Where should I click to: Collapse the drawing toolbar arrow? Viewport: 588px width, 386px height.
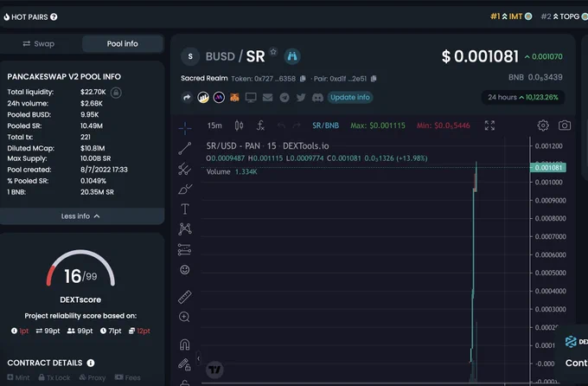click(x=198, y=358)
